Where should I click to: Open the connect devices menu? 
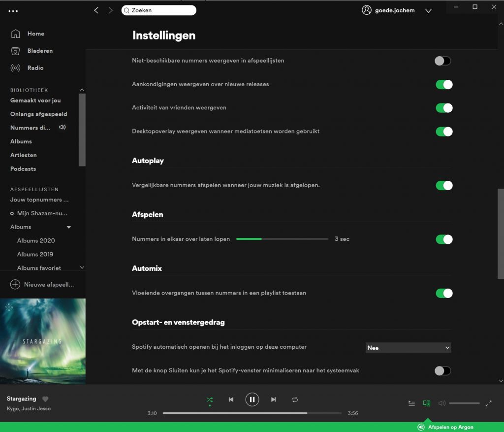pos(427,403)
